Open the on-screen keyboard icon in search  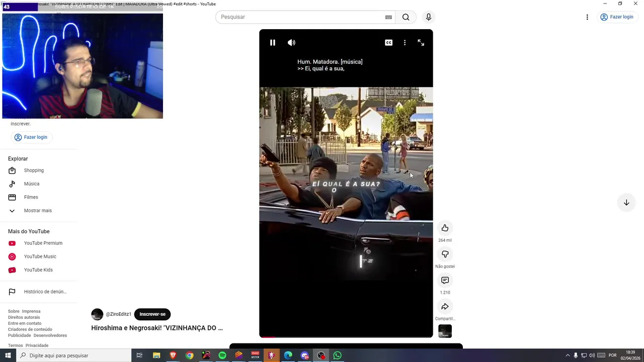(388, 17)
